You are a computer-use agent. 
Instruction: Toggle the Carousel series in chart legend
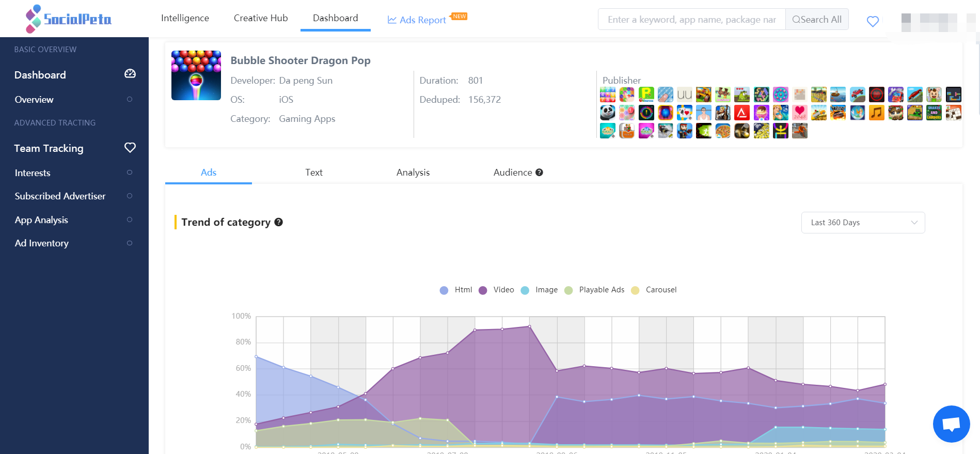tap(654, 290)
